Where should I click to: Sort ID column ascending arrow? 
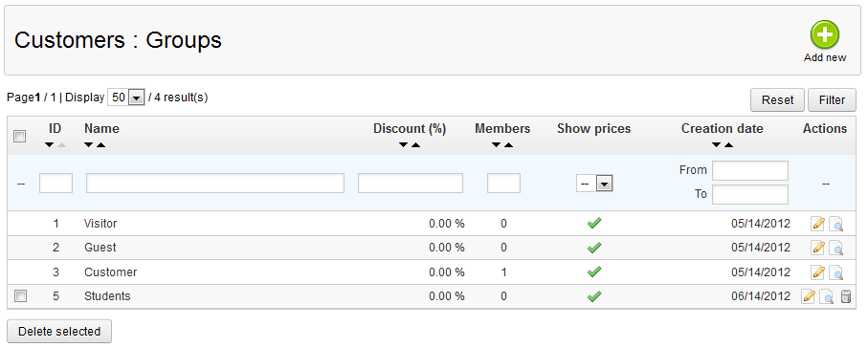[62, 145]
